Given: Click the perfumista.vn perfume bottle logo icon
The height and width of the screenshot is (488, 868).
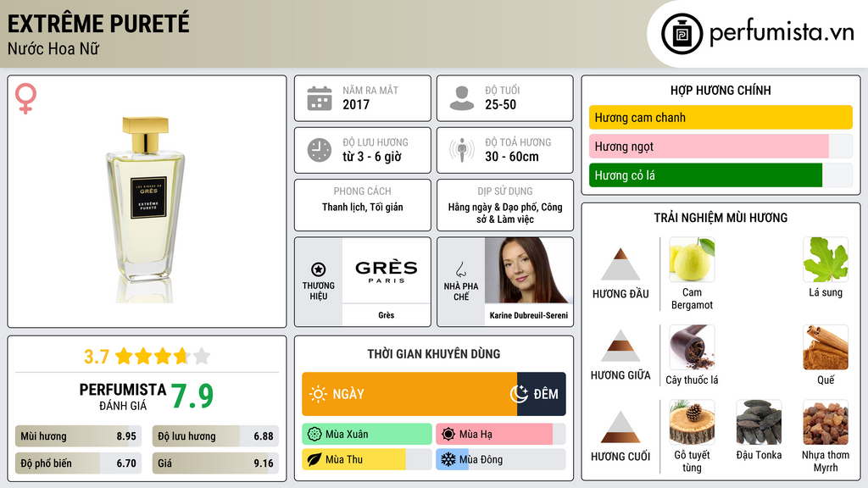Looking at the screenshot, I should [x=682, y=34].
